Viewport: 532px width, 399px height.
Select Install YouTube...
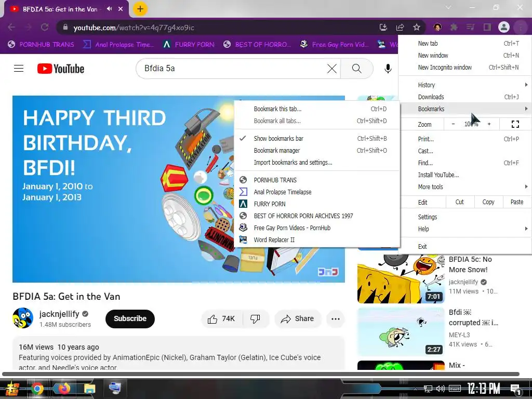point(465,175)
